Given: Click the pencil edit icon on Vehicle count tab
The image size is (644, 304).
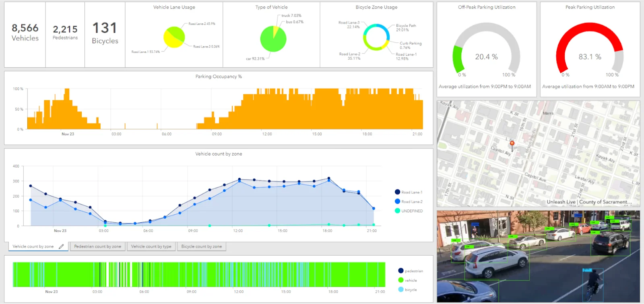Looking at the screenshot, I should [x=61, y=246].
